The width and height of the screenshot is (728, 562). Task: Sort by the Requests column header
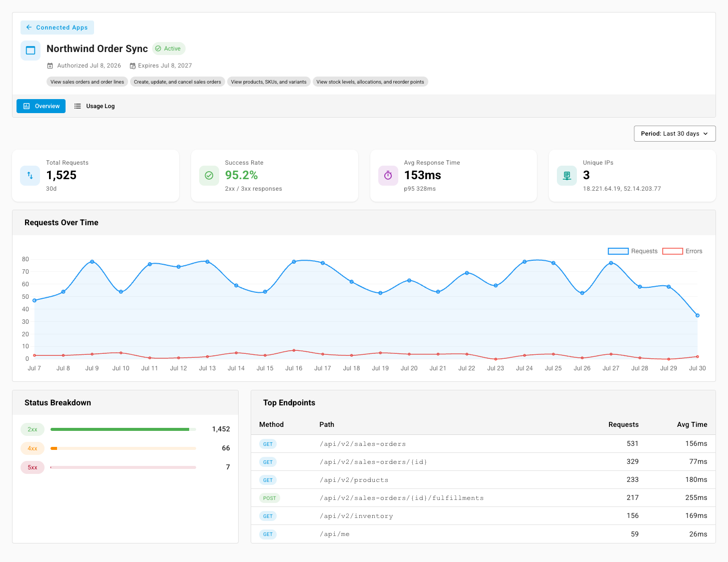623,424
